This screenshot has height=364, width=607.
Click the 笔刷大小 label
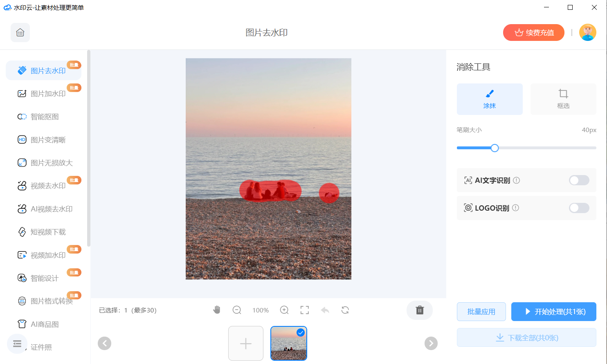[469, 130]
